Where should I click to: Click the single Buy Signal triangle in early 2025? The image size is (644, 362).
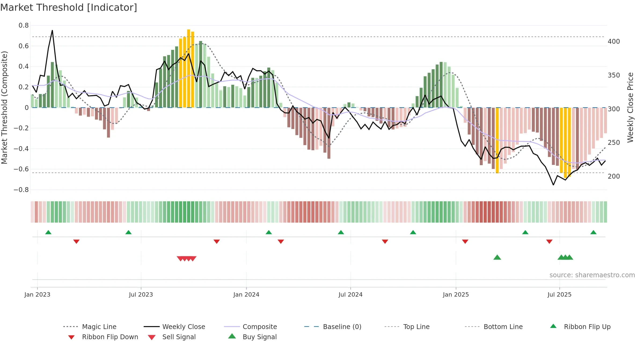497,257
